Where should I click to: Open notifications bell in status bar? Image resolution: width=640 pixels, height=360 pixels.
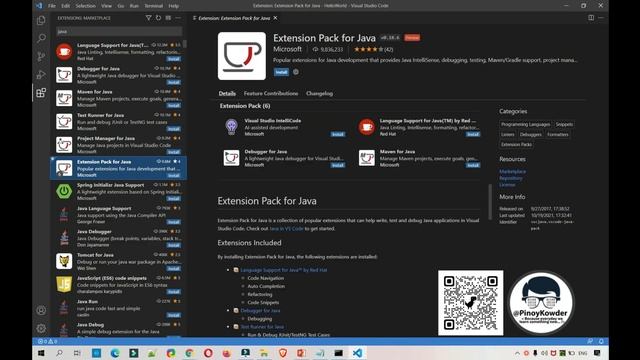click(601, 341)
